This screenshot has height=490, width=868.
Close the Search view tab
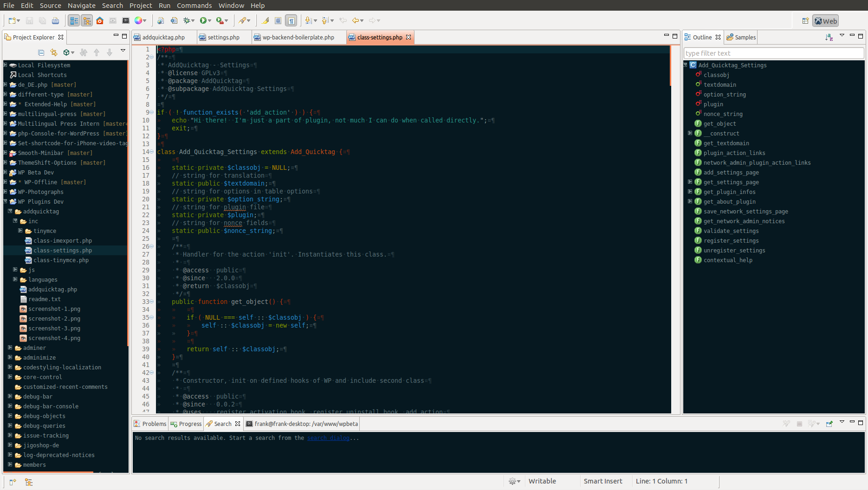coord(238,424)
